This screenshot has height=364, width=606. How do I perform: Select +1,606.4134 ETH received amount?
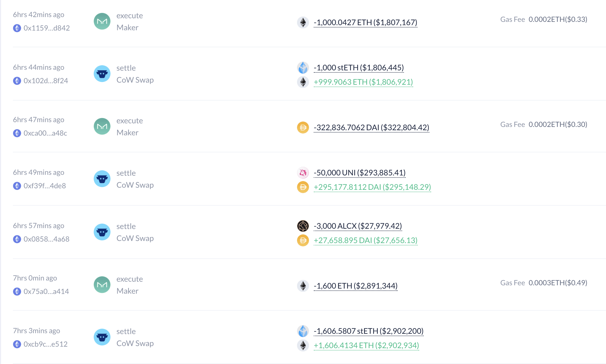[x=366, y=345]
